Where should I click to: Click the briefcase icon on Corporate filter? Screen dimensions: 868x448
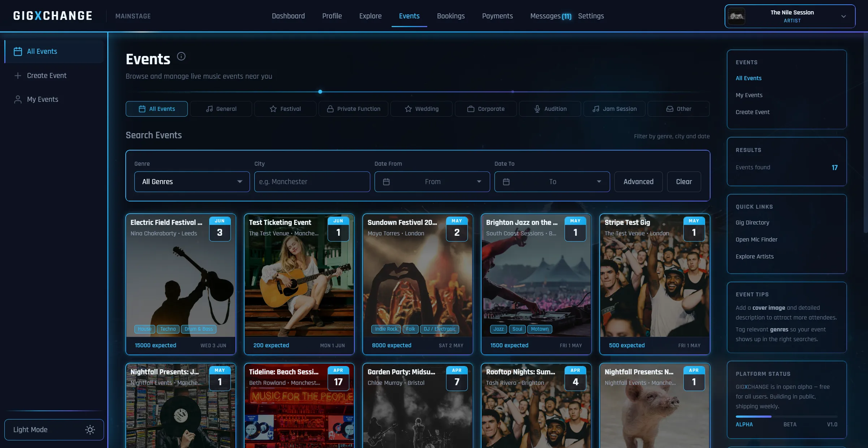pos(471,109)
